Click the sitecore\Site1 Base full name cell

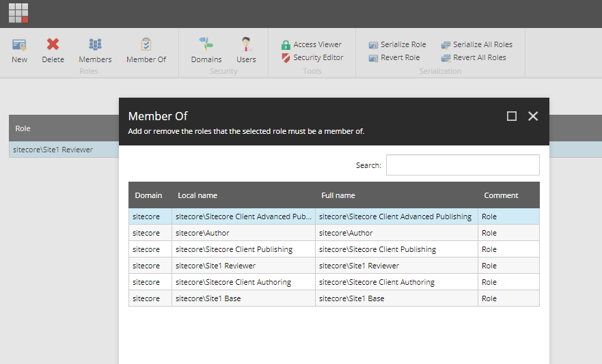click(x=396, y=298)
